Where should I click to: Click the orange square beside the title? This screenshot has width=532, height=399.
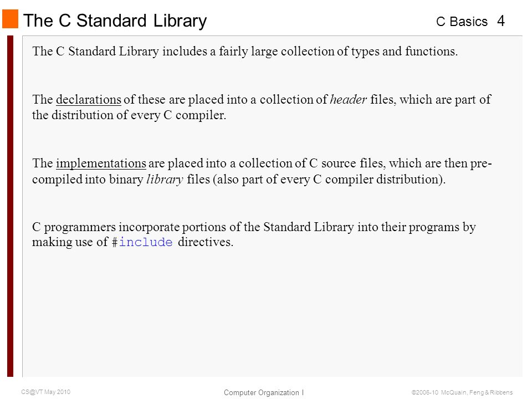[x=10, y=19]
